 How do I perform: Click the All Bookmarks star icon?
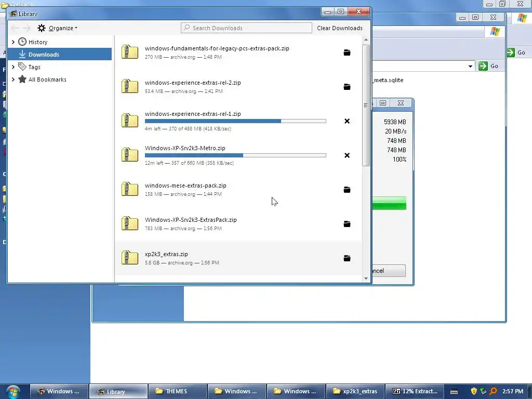22,79
